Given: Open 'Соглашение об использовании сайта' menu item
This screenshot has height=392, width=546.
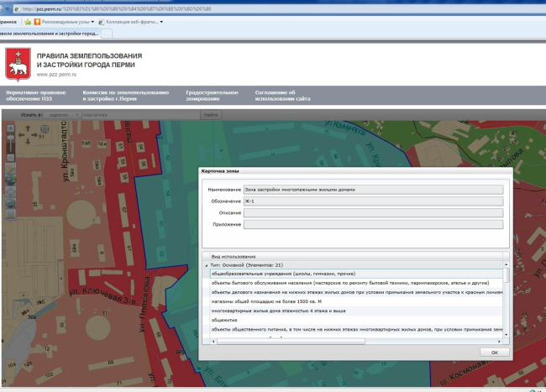Looking at the screenshot, I should (283, 95).
